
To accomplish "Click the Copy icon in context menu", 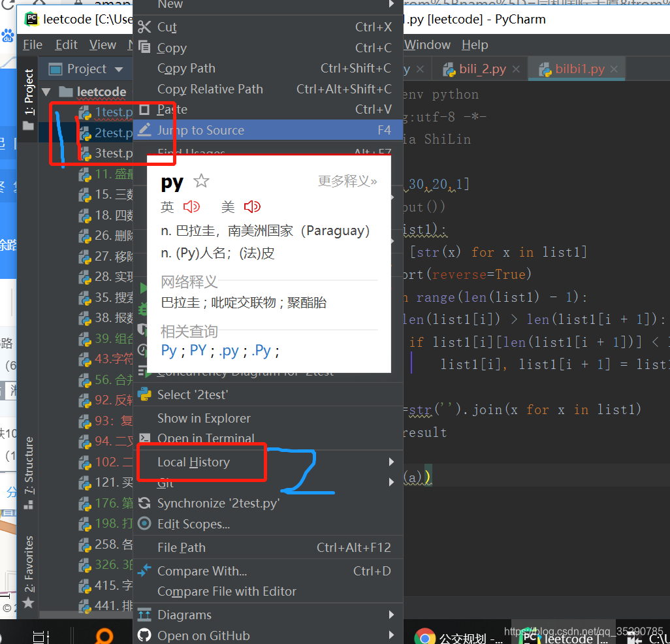I will click(144, 46).
